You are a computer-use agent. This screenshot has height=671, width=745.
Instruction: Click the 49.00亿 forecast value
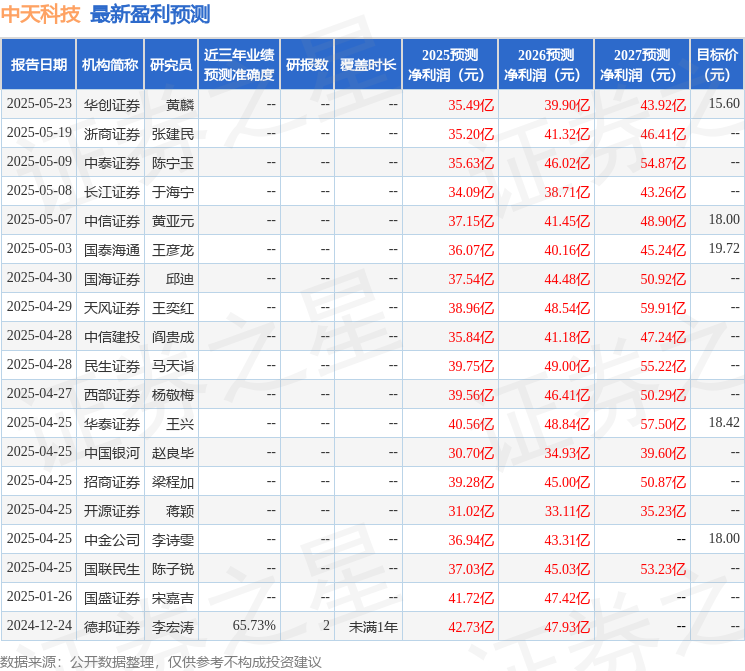[x=567, y=366]
